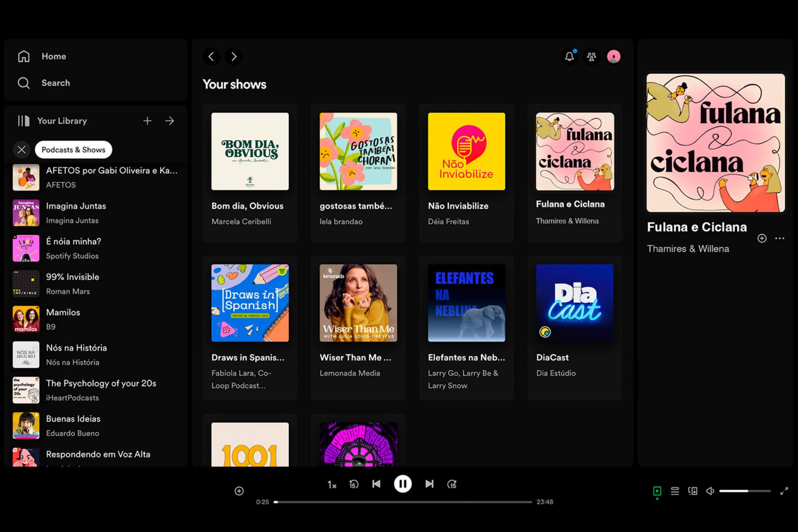The width and height of the screenshot is (798, 532).
Task: Mute the volume speaker icon
Action: click(710, 491)
